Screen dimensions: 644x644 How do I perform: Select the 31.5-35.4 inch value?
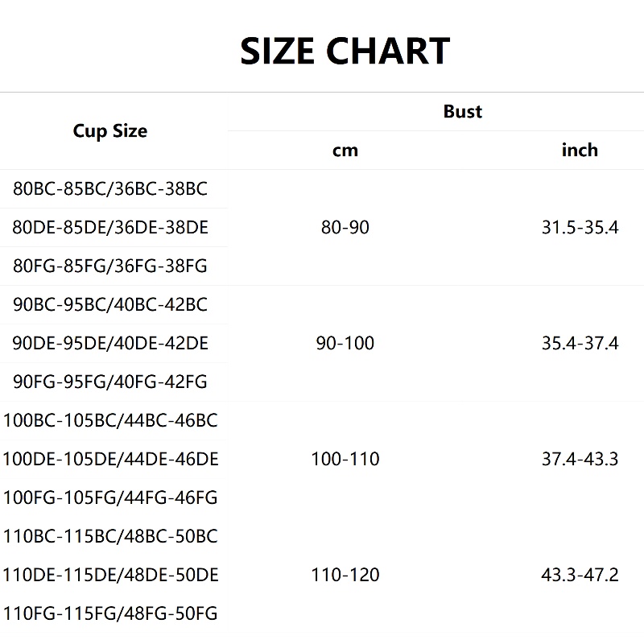[580, 228]
